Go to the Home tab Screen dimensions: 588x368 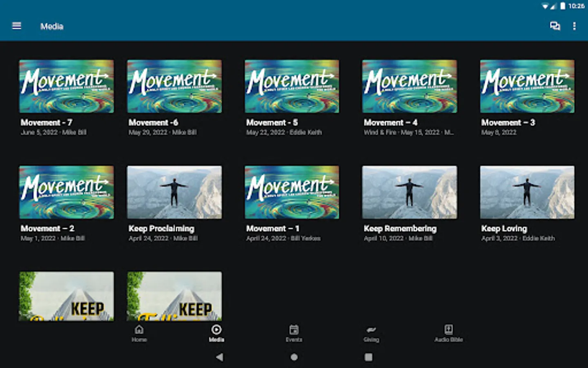139,333
